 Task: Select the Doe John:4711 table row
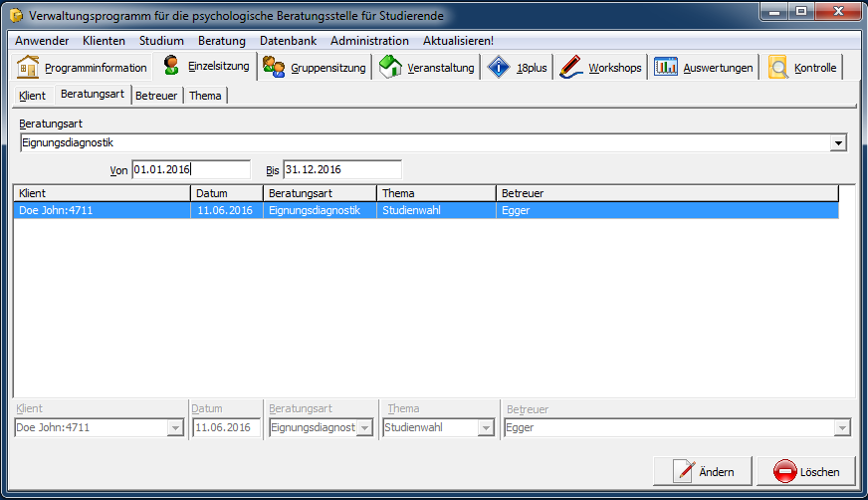click(100, 211)
